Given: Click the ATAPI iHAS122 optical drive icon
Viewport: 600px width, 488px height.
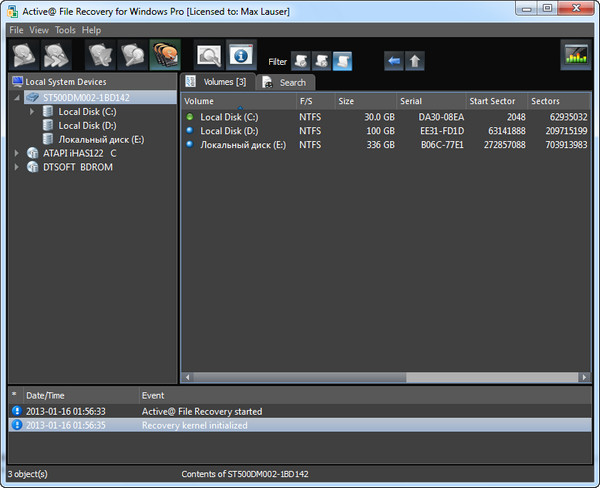Looking at the screenshot, I should point(33,153).
